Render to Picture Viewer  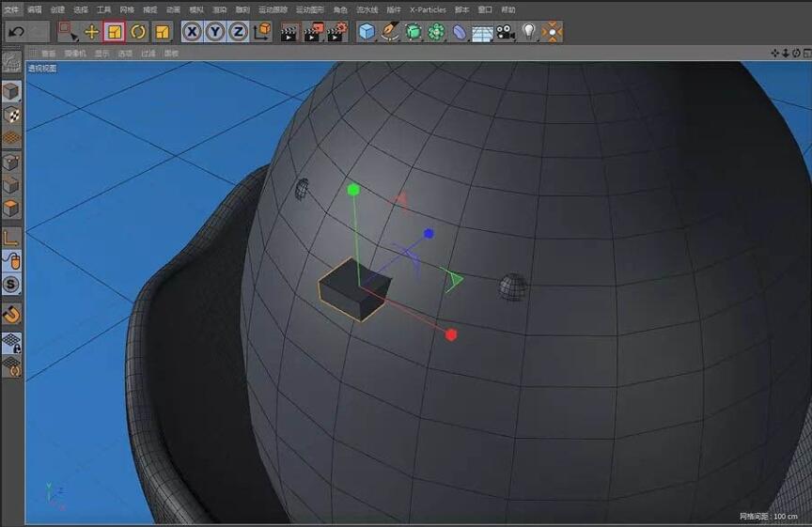pos(313,32)
